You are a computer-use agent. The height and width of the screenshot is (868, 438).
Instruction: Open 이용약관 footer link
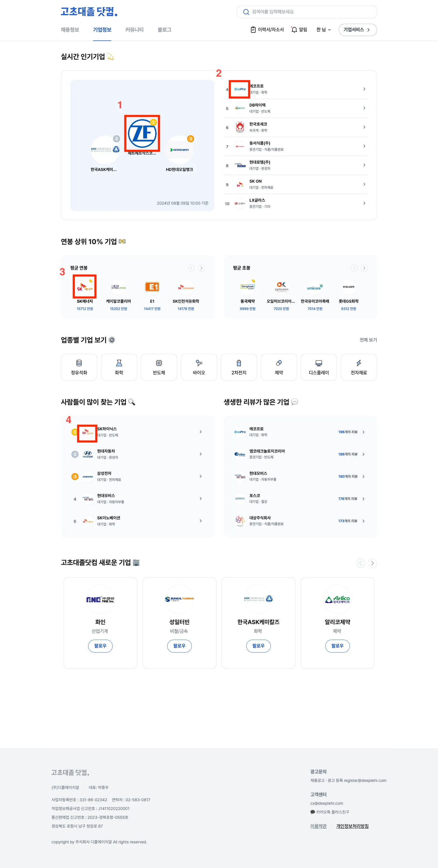click(318, 826)
